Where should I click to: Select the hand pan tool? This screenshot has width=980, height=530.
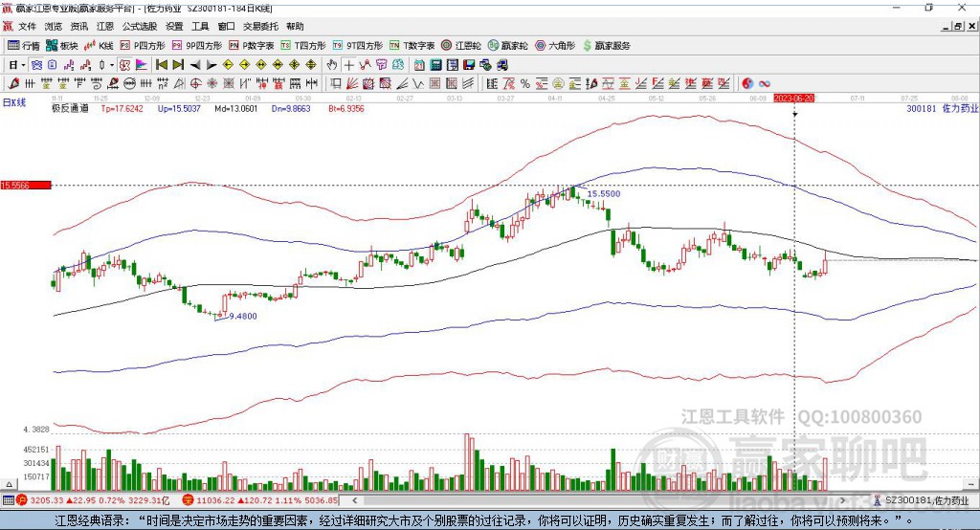[x=332, y=65]
